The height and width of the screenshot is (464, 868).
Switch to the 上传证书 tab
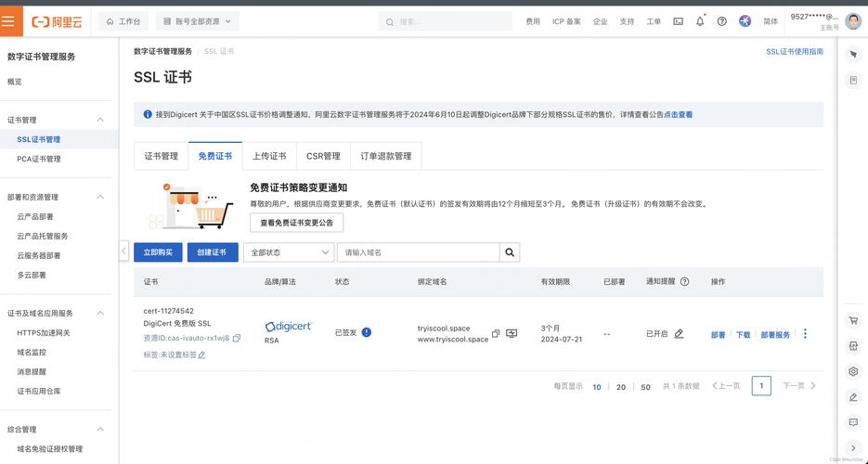pos(269,156)
